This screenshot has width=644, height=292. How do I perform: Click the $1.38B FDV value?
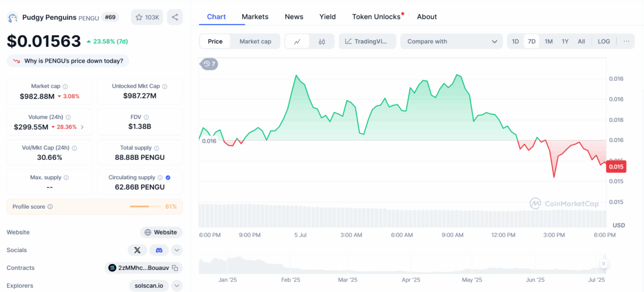pos(140,127)
